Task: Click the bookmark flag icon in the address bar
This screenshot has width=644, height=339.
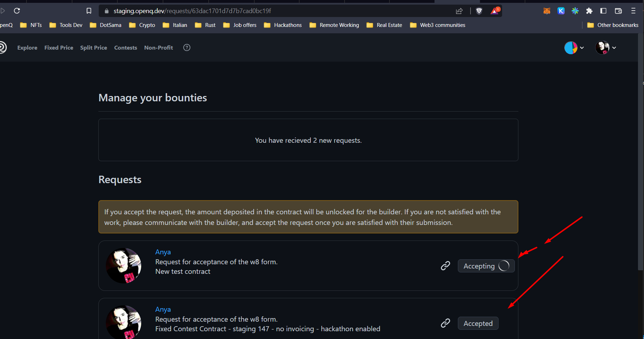Action: pos(89,11)
